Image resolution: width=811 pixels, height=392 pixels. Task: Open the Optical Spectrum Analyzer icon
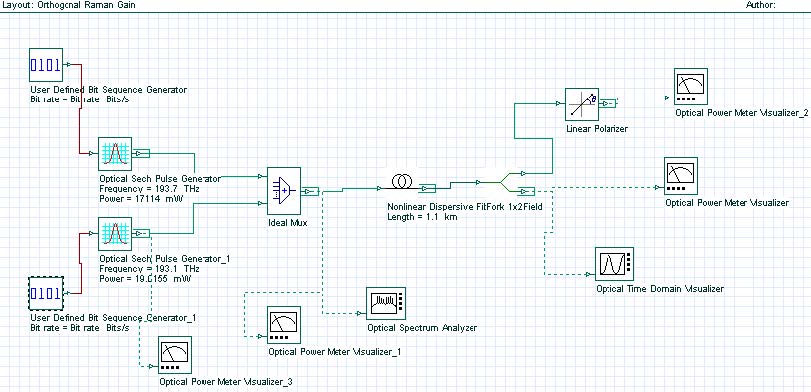(386, 304)
